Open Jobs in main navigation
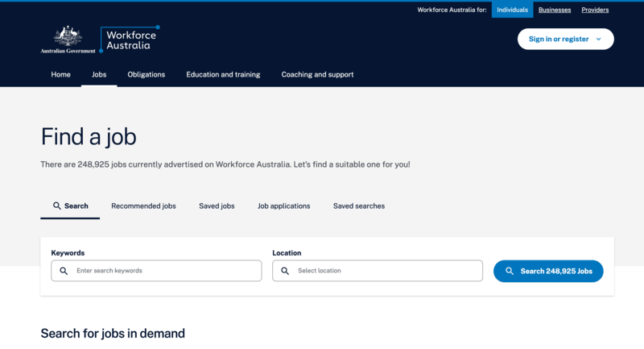The width and height of the screenshot is (644, 349). click(x=99, y=74)
